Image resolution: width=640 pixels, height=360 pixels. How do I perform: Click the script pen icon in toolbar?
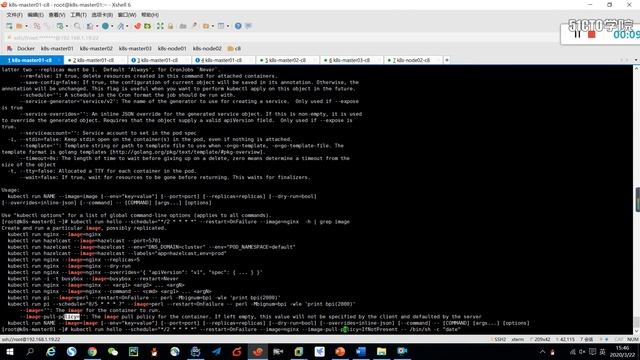[x=194, y=26]
